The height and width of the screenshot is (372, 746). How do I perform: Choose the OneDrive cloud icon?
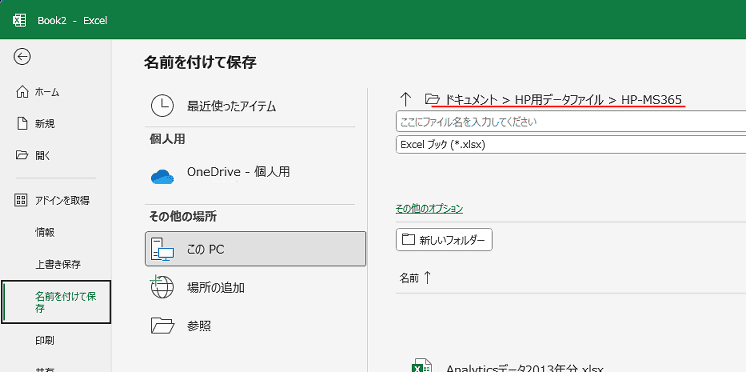pos(162,176)
